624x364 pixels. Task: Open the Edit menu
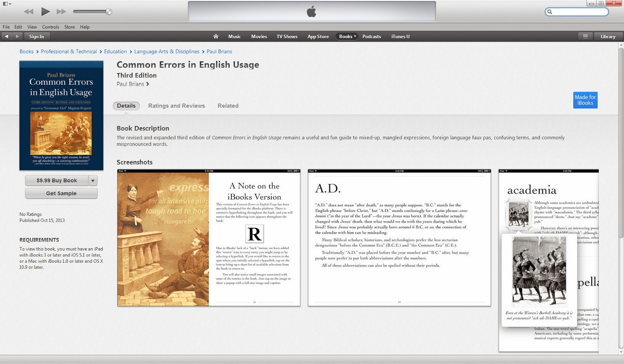(x=18, y=27)
